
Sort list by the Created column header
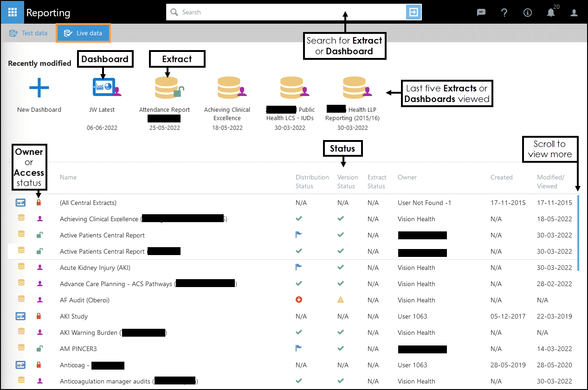[501, 177]
